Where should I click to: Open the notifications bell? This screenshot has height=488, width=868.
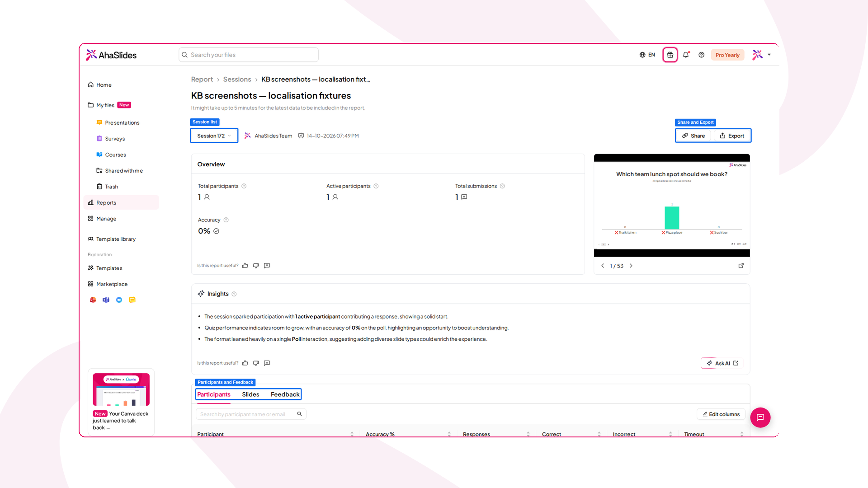point(686,55)
